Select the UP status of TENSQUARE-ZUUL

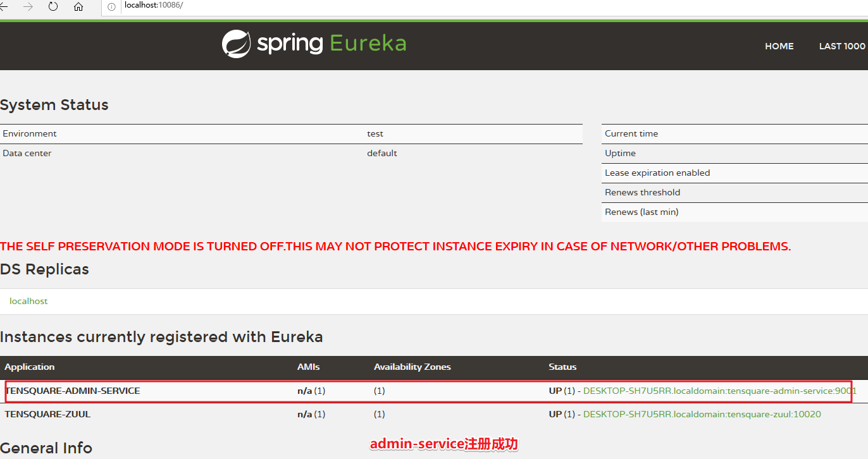[x=555, y=414]
